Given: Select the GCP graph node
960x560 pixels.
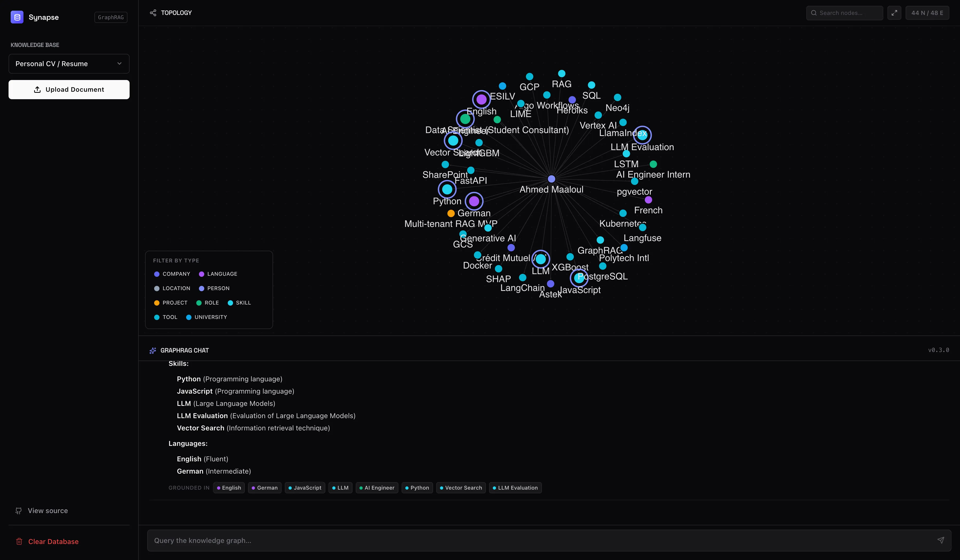Looking at the screenshot, I should [x=530, y=76].
